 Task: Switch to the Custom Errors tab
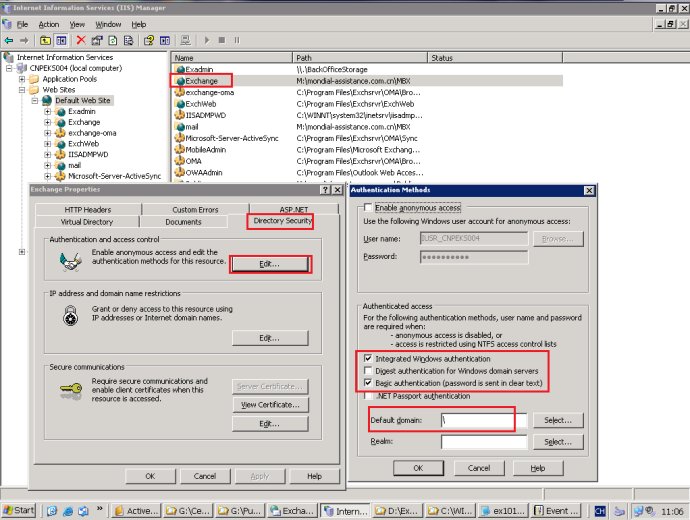click(x=195, y=209)
